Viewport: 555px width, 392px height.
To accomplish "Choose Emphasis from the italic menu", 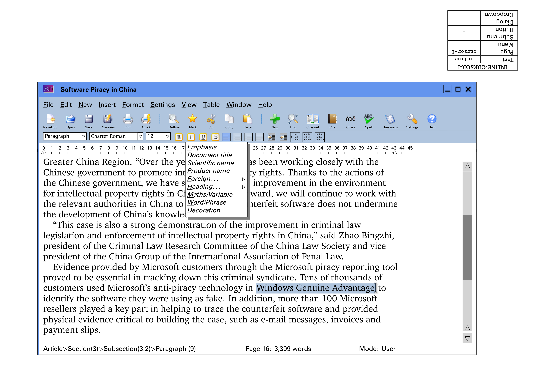I will click(217, 147).
